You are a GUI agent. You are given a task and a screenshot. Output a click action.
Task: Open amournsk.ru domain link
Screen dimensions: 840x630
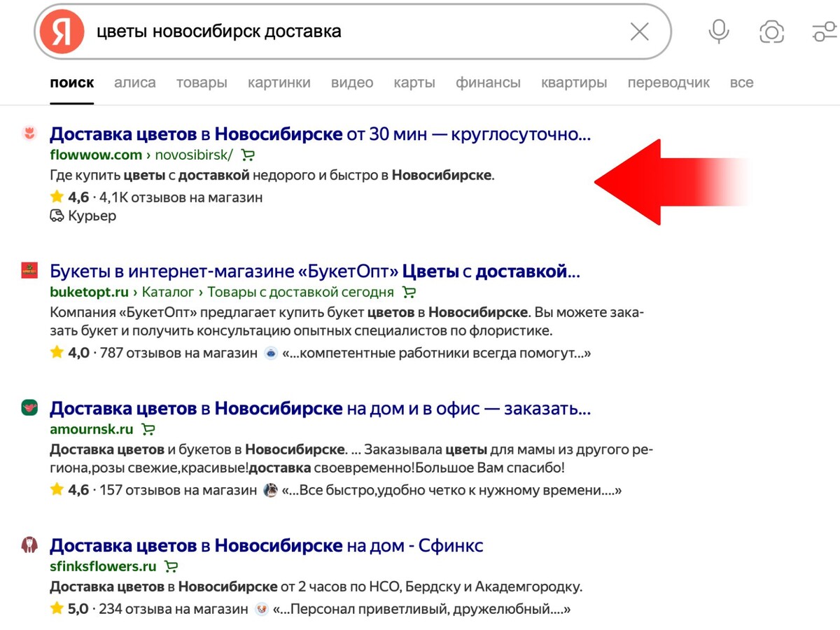pyautogui.click(x=92, y=429)
